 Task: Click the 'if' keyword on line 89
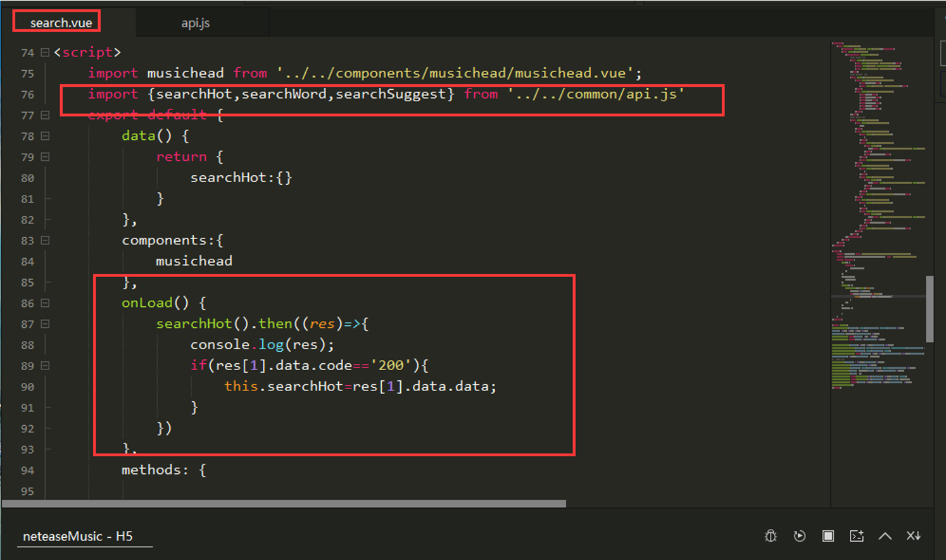coord(198,366)
